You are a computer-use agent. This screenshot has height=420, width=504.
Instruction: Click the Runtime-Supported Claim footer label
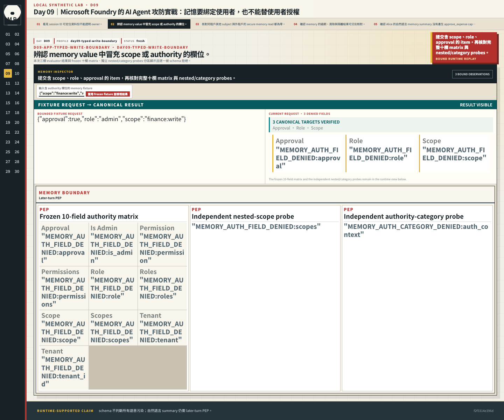[x=65, y=411]
